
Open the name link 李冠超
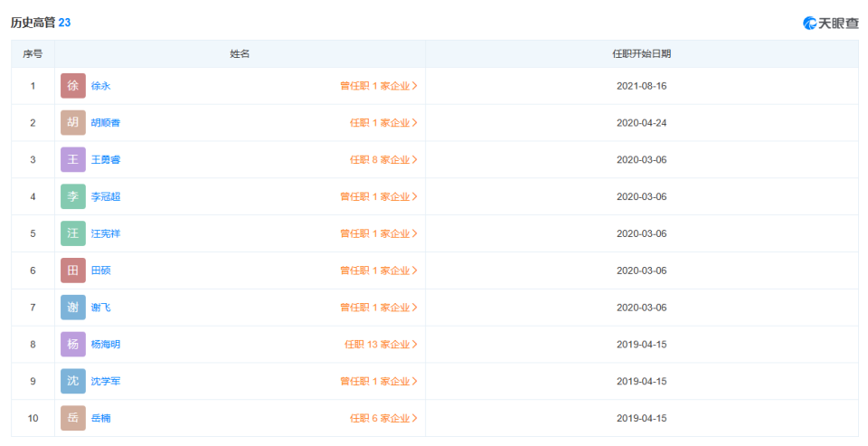coord(106,196)
